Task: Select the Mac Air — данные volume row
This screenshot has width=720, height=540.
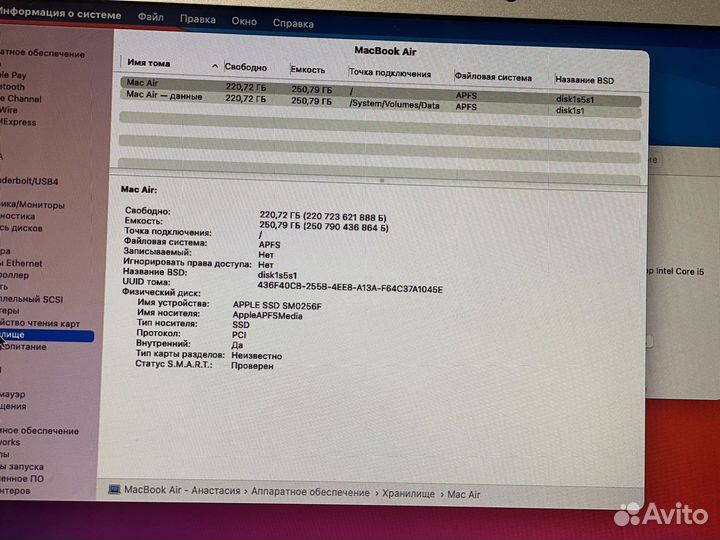Action: click(381, 103)
